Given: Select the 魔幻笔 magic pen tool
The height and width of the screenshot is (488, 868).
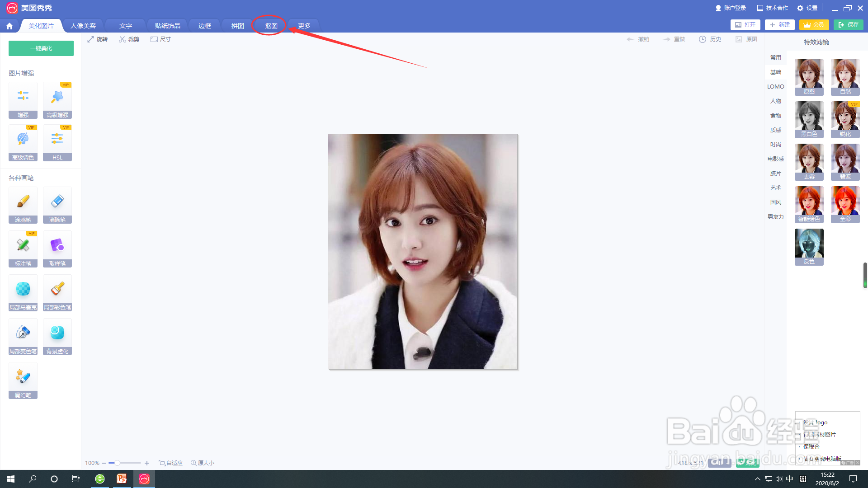Looking at the screenshot, I should pos(23,380).
